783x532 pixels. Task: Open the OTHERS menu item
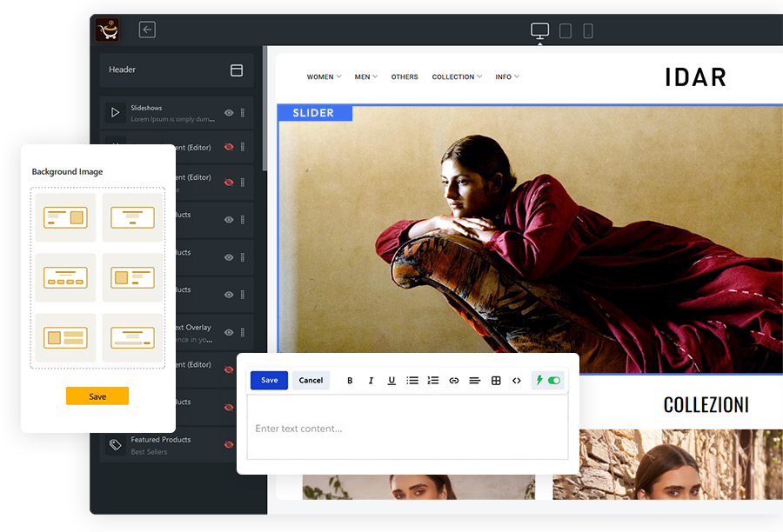(405, 77)
